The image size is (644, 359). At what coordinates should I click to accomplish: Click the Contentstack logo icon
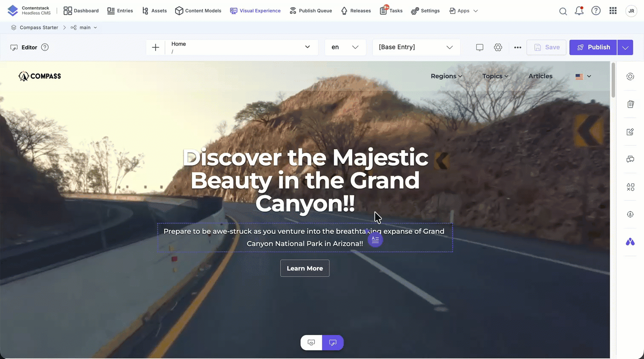(x=13, y=11)
